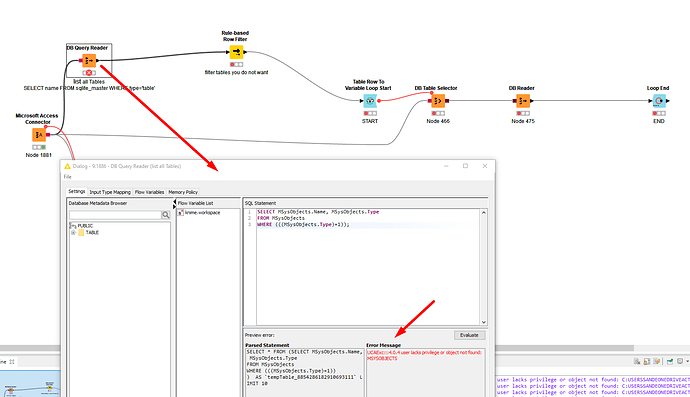Collapse the PUBLIC schema tree node
Viewport: 690px width, 397px height.
point(72,226)
